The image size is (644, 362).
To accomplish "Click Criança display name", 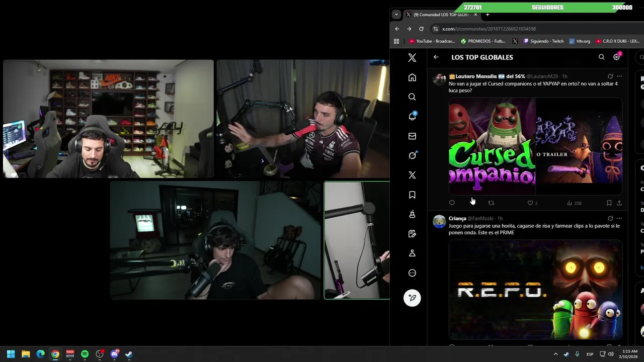I will coord(457,219).
